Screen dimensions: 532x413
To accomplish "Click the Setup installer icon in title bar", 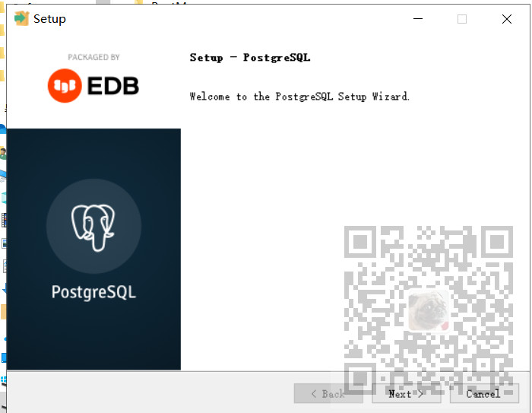I will pos(22,18).
